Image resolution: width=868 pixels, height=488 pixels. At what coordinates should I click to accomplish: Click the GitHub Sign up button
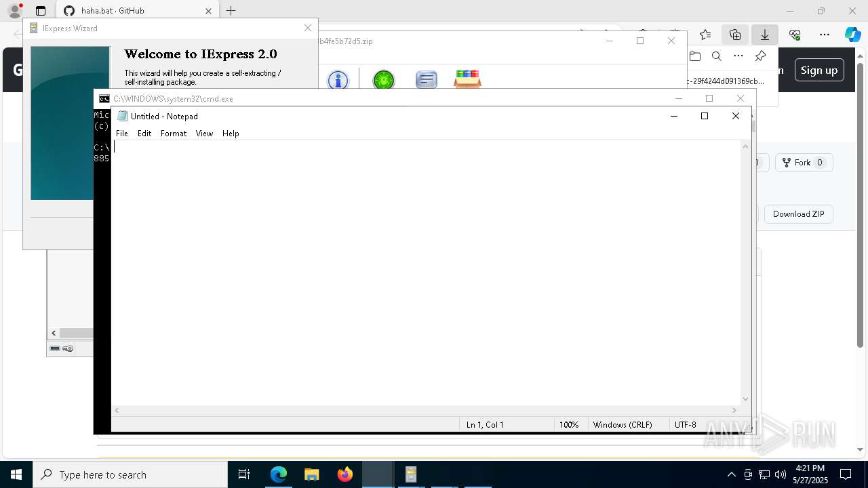pyautogui.click(x=819, y=70)
